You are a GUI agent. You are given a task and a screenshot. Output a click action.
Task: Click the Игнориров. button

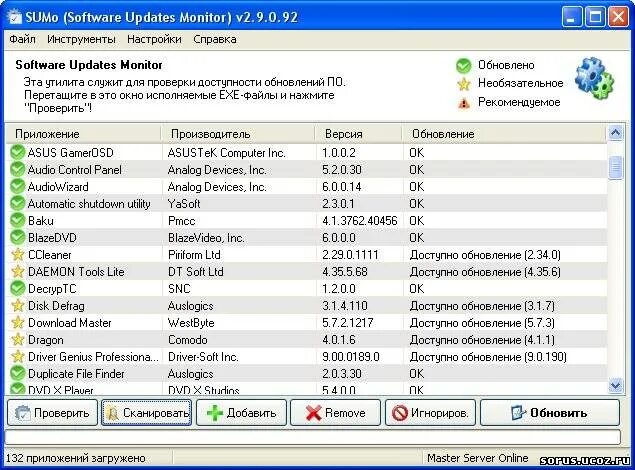click(x=430, y=413)
